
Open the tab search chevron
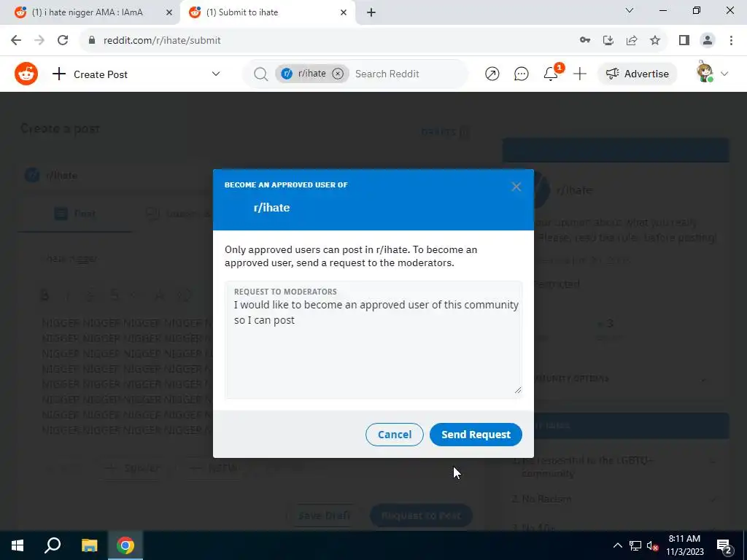click(x=630, y=10)
